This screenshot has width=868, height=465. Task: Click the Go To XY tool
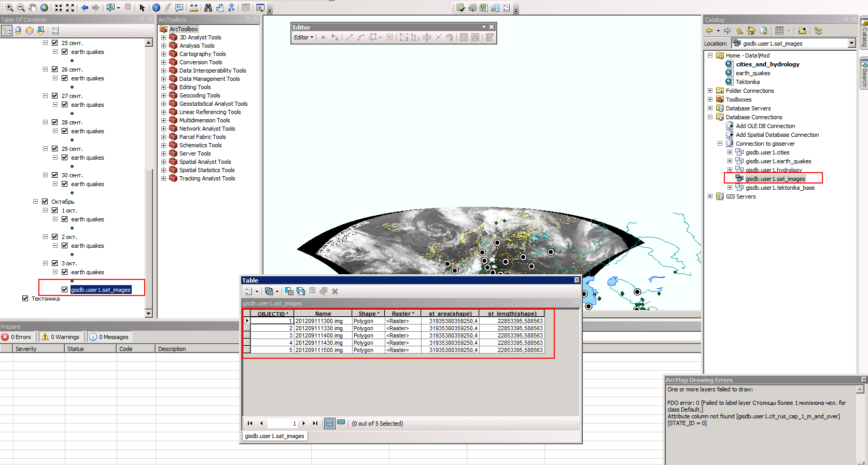click(231, 7)
